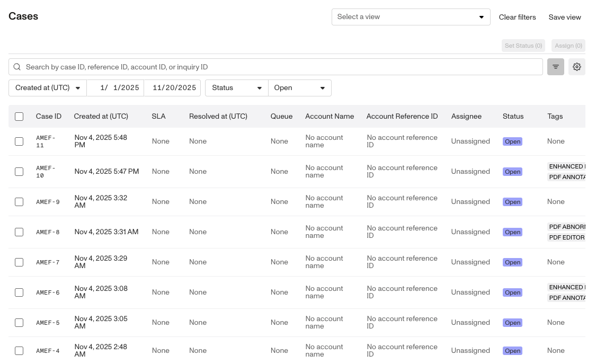
Task: Open case AMEF-5
Action: pyautogui.click(x=48, y=323)
